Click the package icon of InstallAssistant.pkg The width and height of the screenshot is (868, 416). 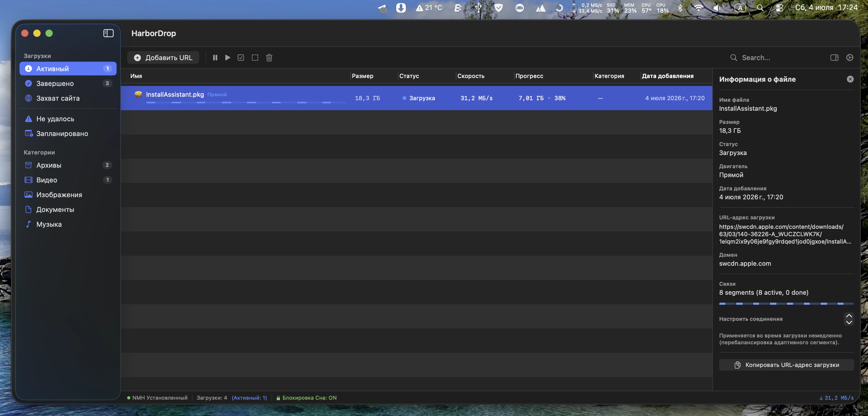(138, 95)
